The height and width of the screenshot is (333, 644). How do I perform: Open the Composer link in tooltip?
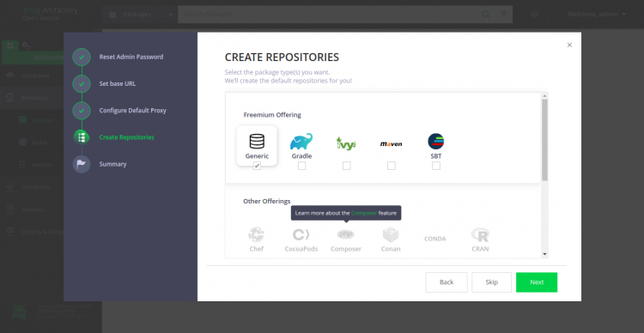[364, 214]
